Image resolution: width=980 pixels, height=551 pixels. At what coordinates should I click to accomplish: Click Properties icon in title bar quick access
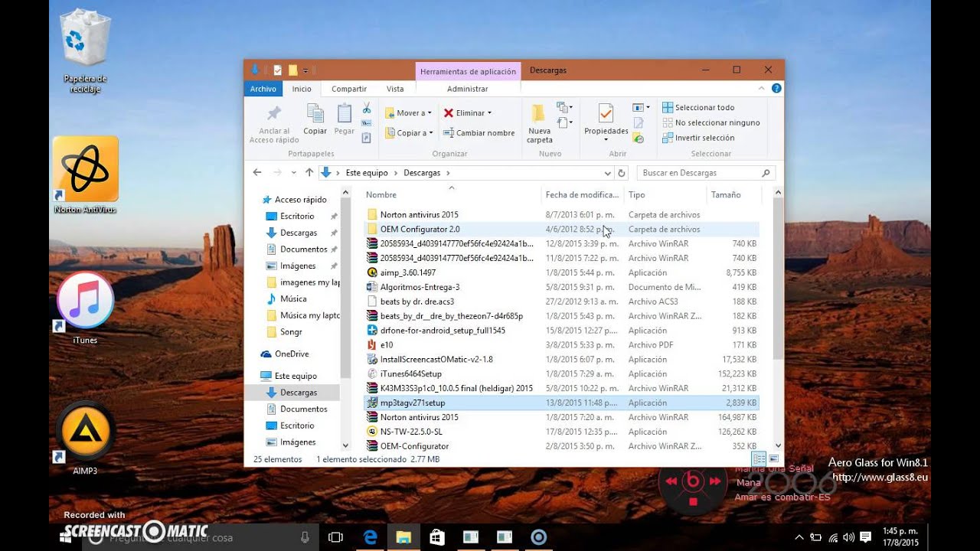click(x=278, y=70)
